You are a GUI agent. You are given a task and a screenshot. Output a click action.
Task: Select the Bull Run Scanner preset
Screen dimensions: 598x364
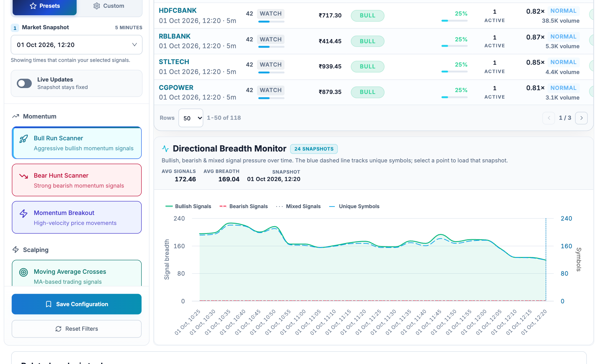[77, 143]
